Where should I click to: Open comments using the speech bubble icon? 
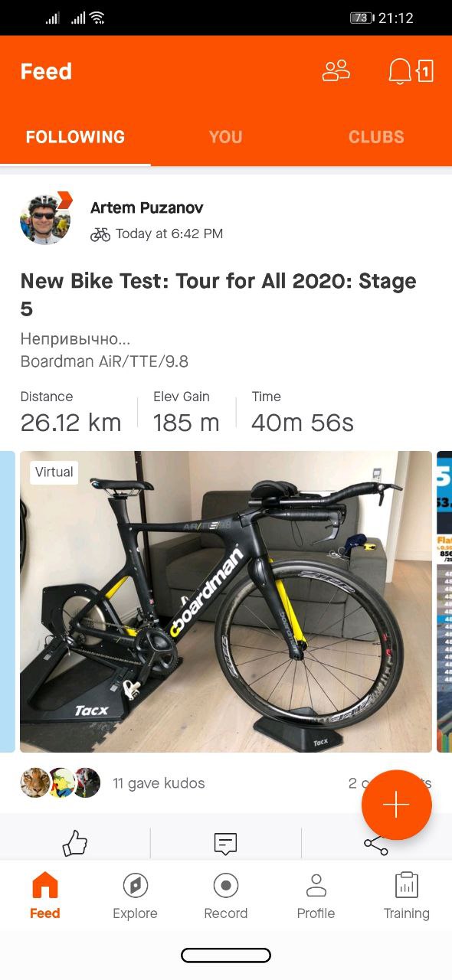225,844
